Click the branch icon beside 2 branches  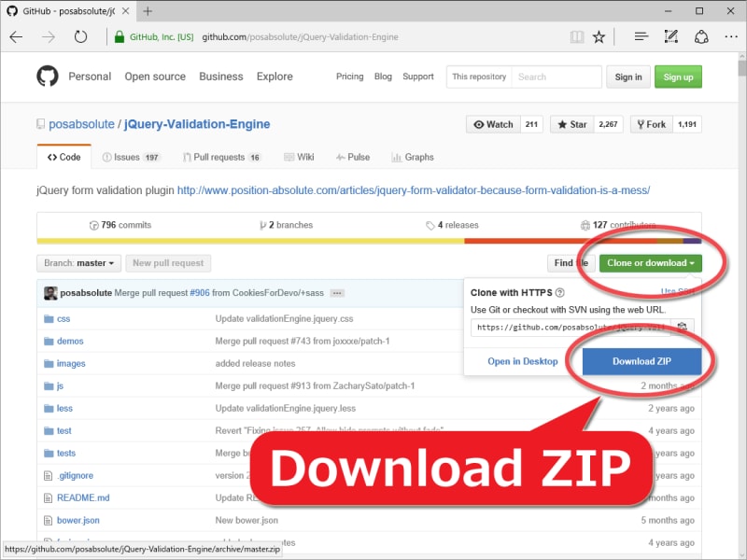coord(265,226)
